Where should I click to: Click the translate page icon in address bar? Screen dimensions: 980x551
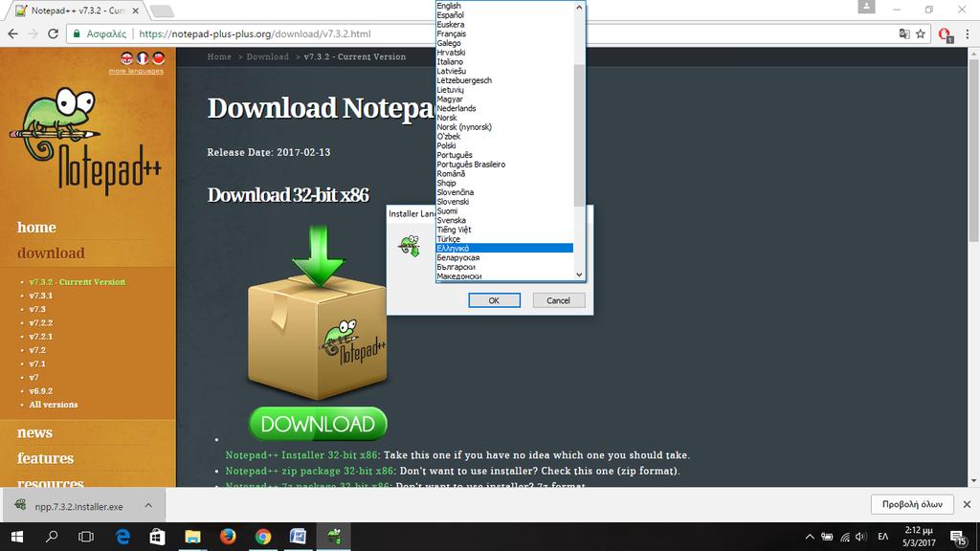903,33
